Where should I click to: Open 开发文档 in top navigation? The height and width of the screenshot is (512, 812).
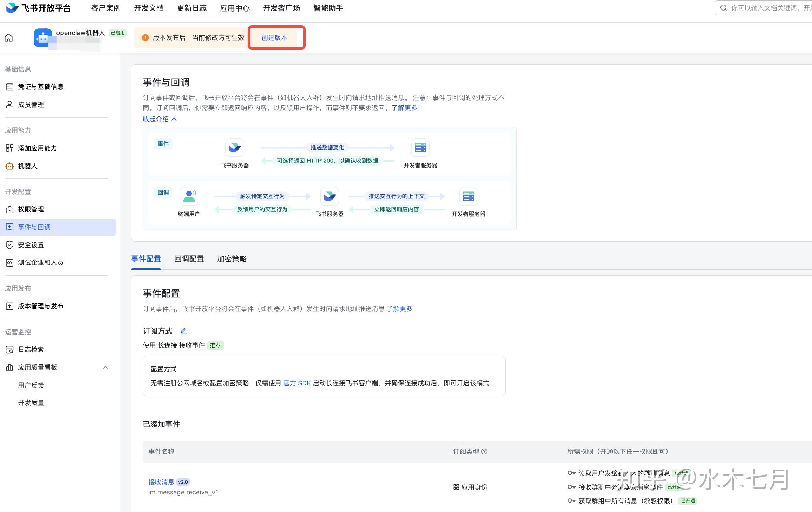[149, 8]
